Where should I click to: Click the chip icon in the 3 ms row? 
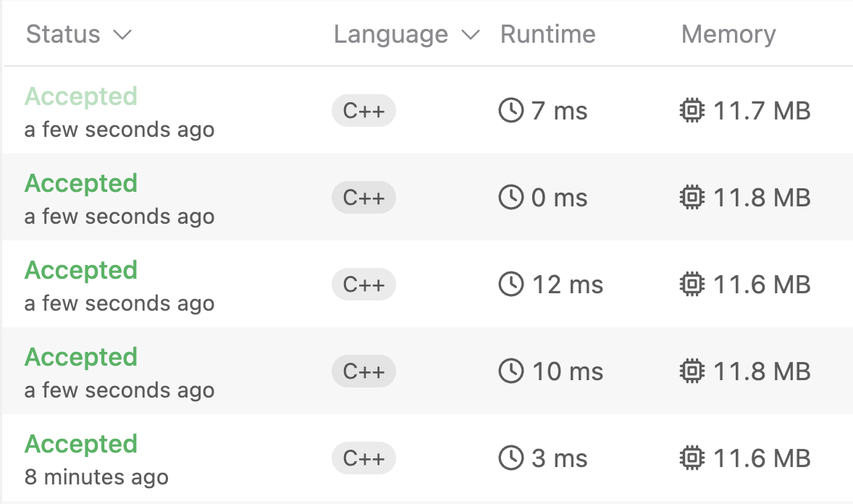[x=692, y=458]
